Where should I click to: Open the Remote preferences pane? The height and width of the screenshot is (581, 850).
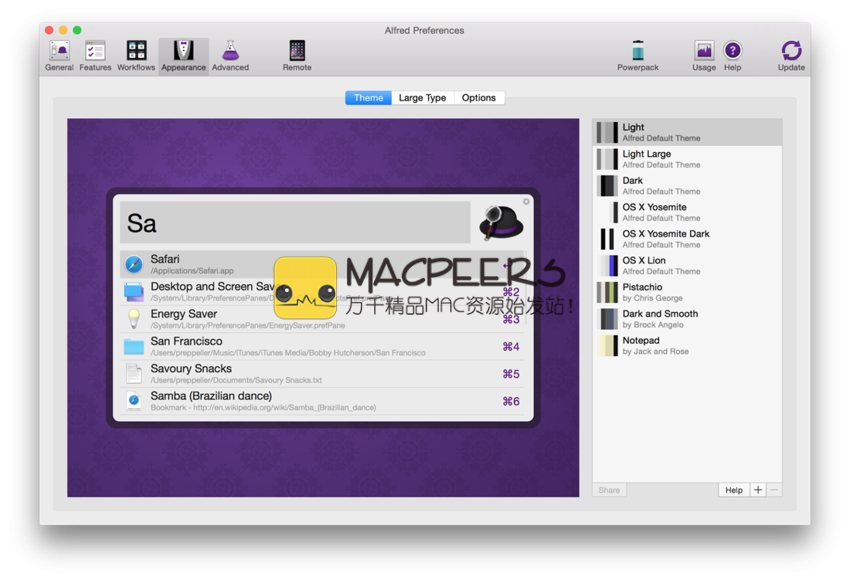(297, 55)
